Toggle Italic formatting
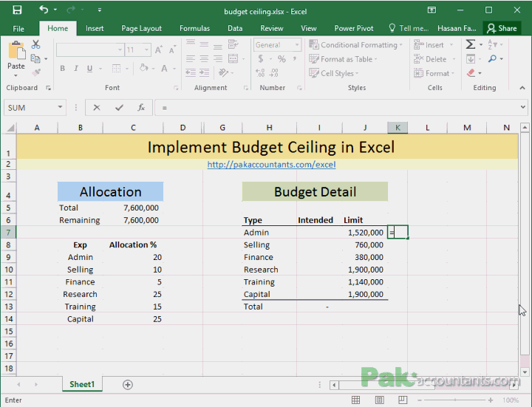This screenshot has width=532, height=407. click(x=76, y=69)
